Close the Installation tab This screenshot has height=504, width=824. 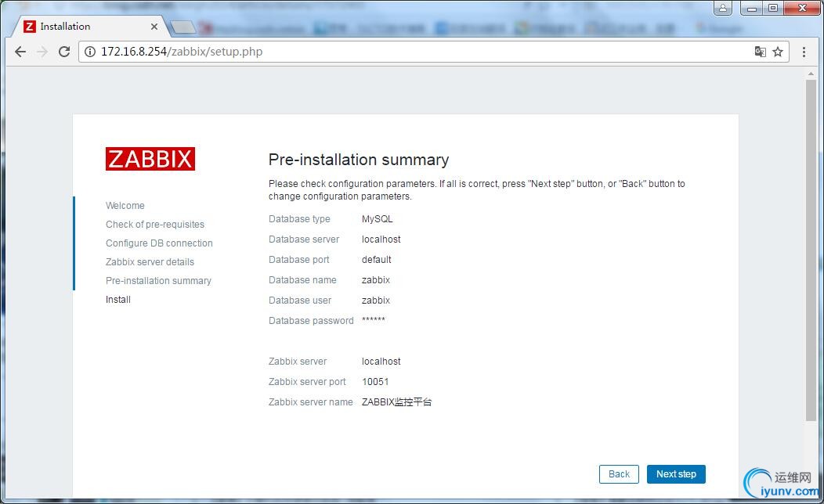pyautogui.click(x=154, y=27)
